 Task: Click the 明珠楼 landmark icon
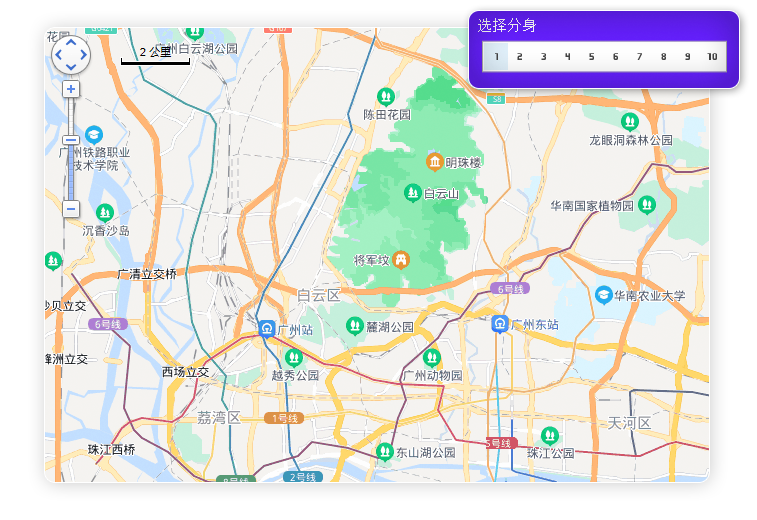click(x=435, y=162)
